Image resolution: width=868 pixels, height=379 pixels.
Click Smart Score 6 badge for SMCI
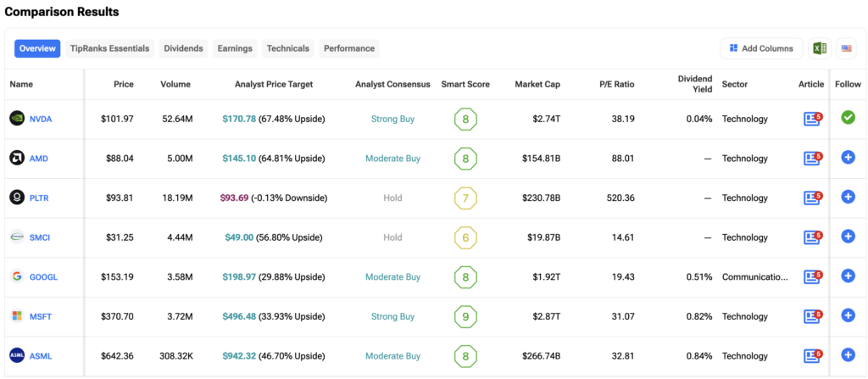(x=465, y=237)
